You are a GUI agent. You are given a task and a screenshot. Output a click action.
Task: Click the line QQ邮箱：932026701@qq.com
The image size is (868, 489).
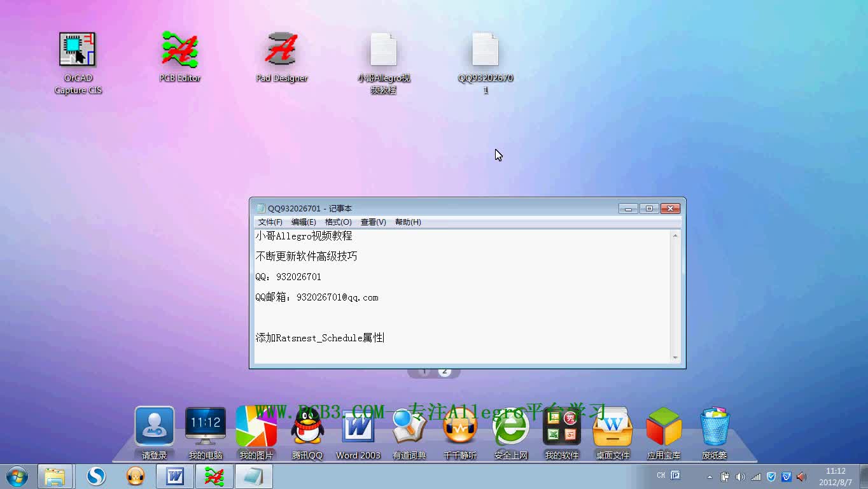click(317, 297)
